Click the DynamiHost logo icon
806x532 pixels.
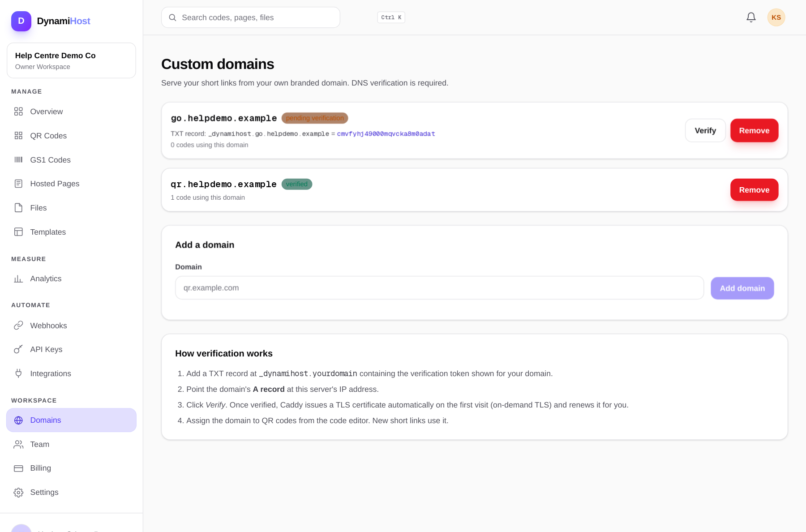21,21
